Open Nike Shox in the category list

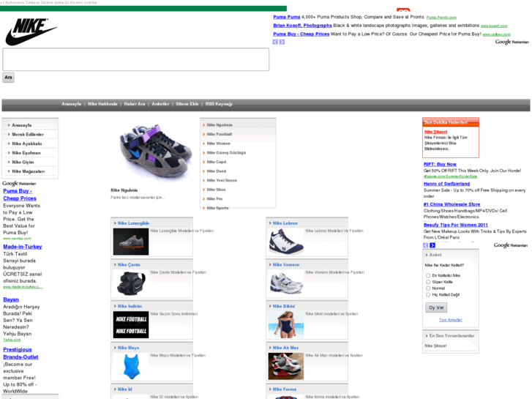click(x=216, y=190)
